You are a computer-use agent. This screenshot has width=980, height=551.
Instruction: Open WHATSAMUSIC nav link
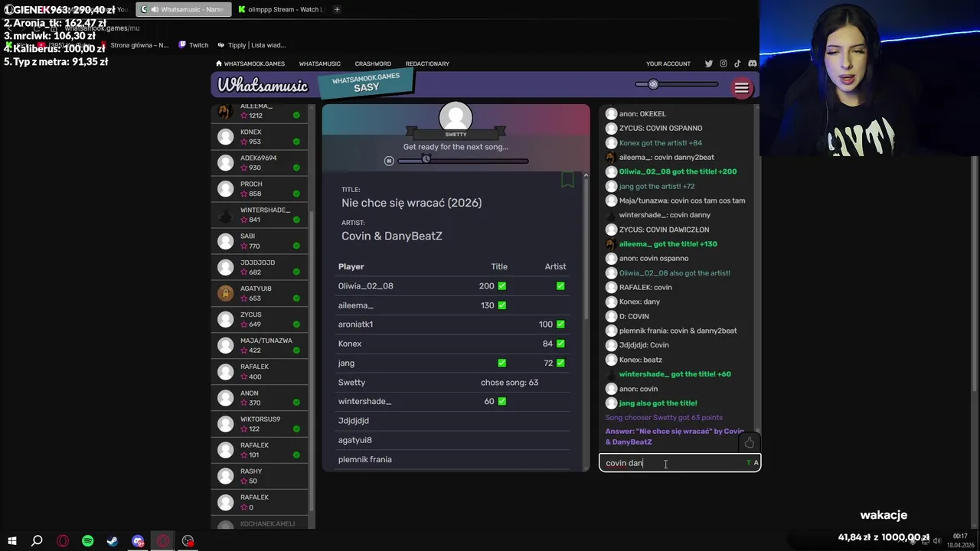[319, 64]
